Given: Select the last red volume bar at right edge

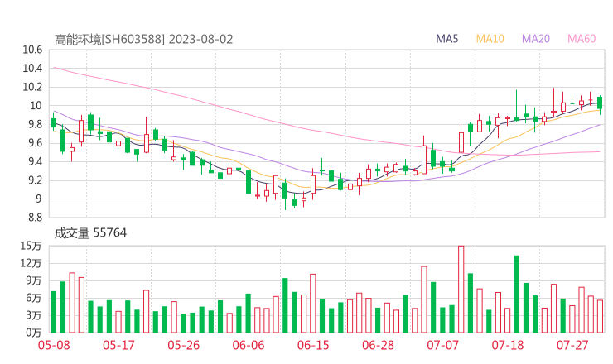Looking at the screenshot, I should tap(600, 316).
